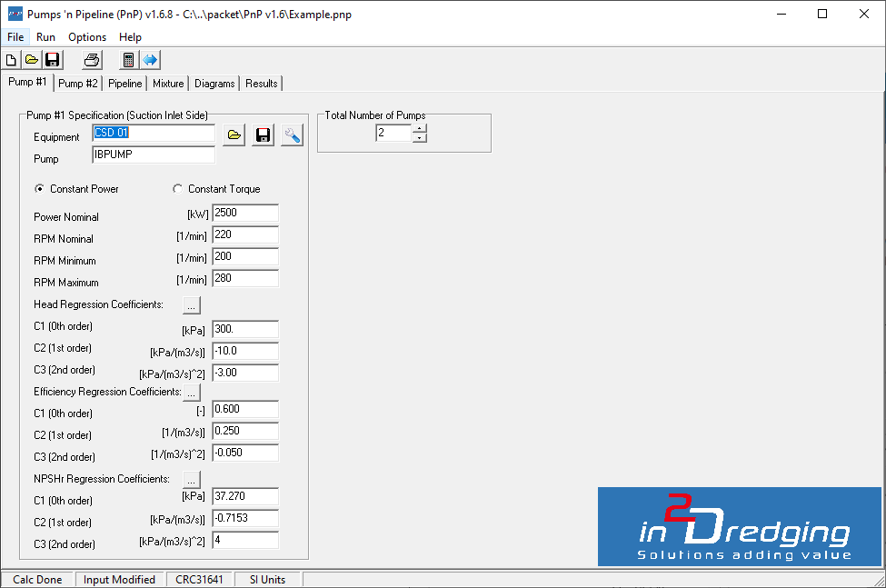Decrease Total Number of Pumps with down arrow
The image size is (886, 588).
419,138
